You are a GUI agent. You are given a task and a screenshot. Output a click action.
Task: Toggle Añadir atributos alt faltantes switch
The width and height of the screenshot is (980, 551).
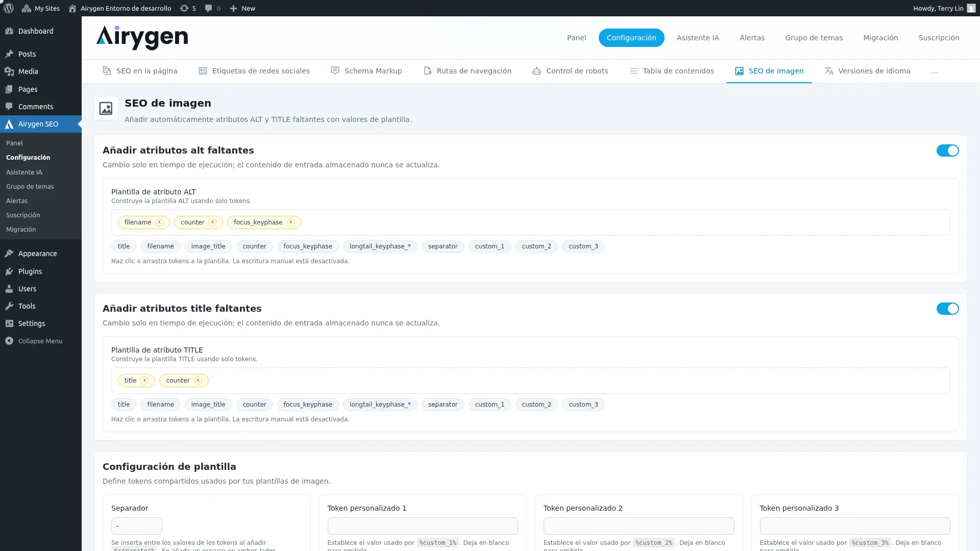[947, 151]
